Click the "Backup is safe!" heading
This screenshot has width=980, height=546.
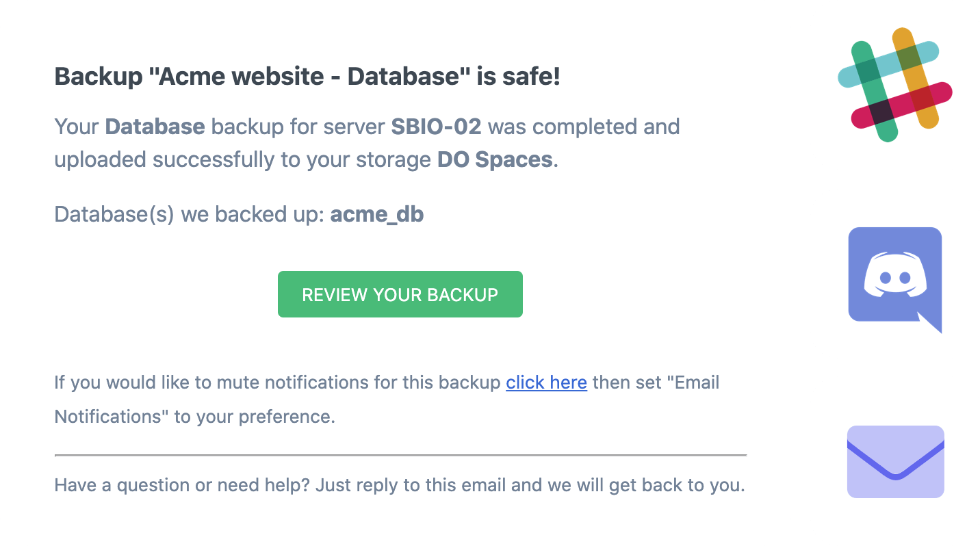(x=307, y=77)
